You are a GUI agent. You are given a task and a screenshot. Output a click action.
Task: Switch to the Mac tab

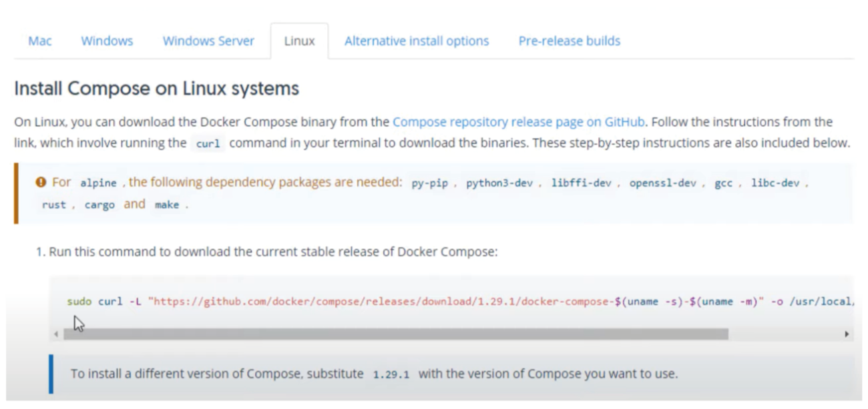pyautogui.click(x=39, y=41)
